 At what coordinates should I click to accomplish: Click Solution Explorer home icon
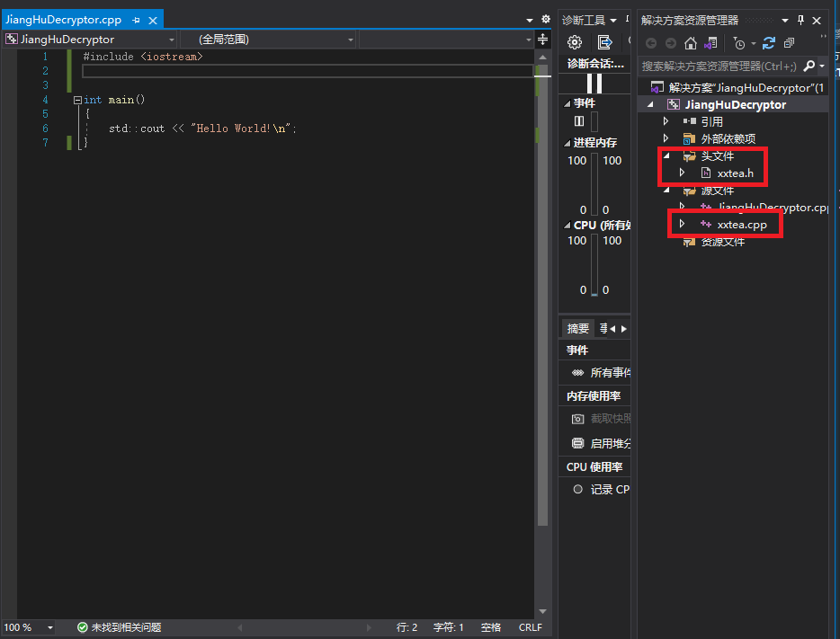[x=691, y=43]
